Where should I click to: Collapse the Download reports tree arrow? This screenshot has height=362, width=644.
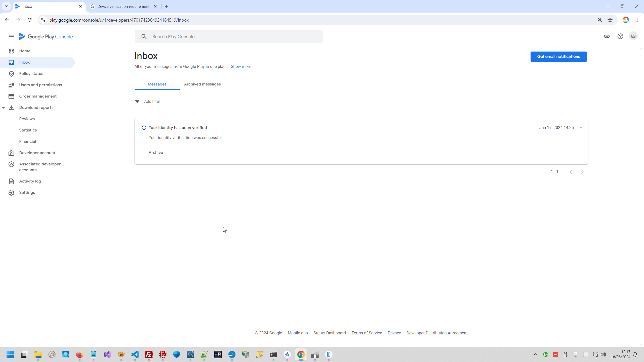tap(4, 108)
